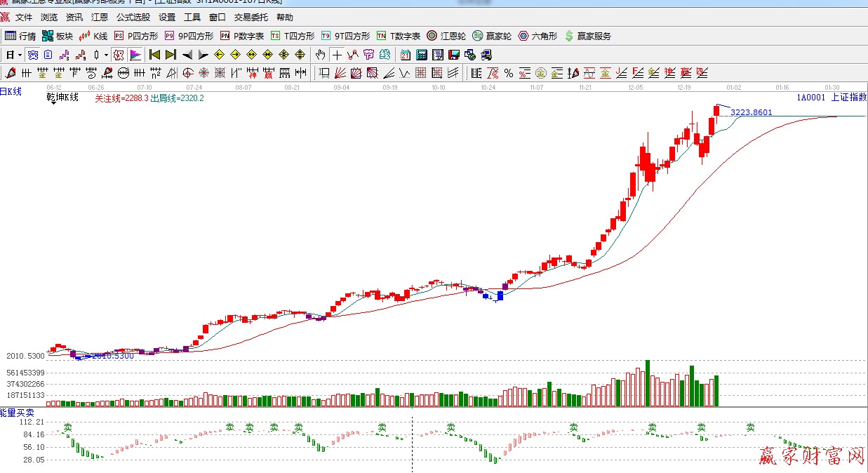Toggle the crosshair cursor mode

click(338, 55)
